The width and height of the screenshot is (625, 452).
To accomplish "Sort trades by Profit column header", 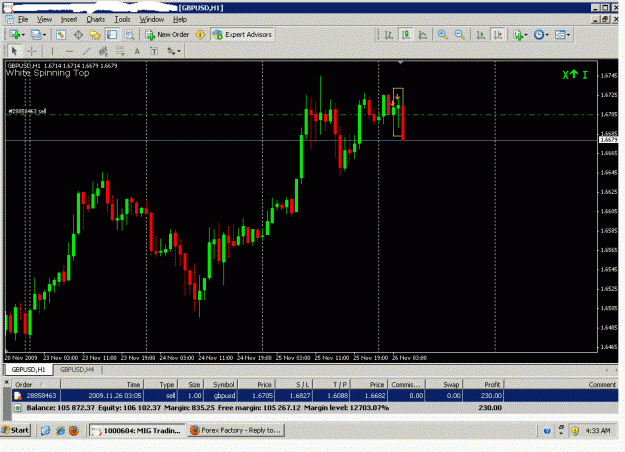I will [x=483, y=385].
